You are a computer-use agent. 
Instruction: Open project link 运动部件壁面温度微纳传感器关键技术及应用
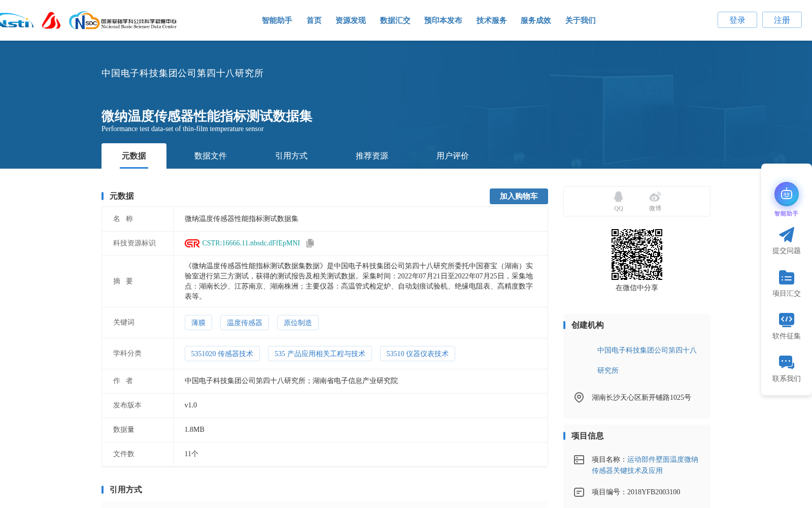[645, 465]
